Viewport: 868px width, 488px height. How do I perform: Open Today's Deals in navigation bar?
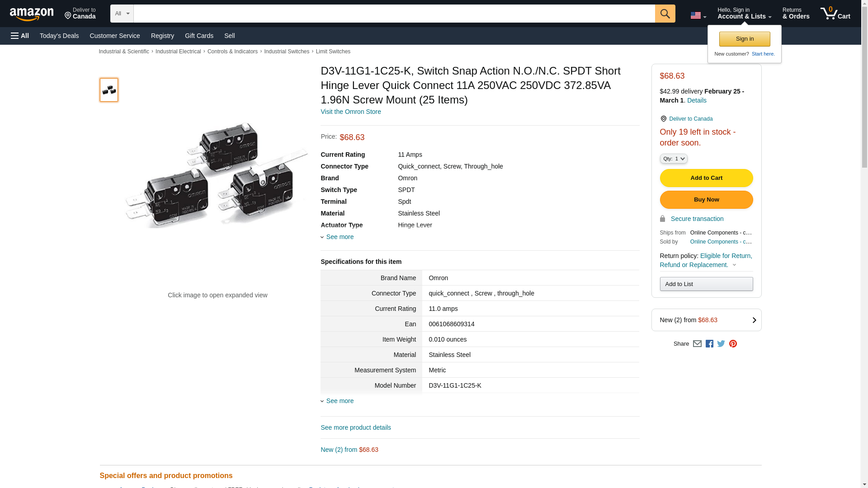(59, 36)
